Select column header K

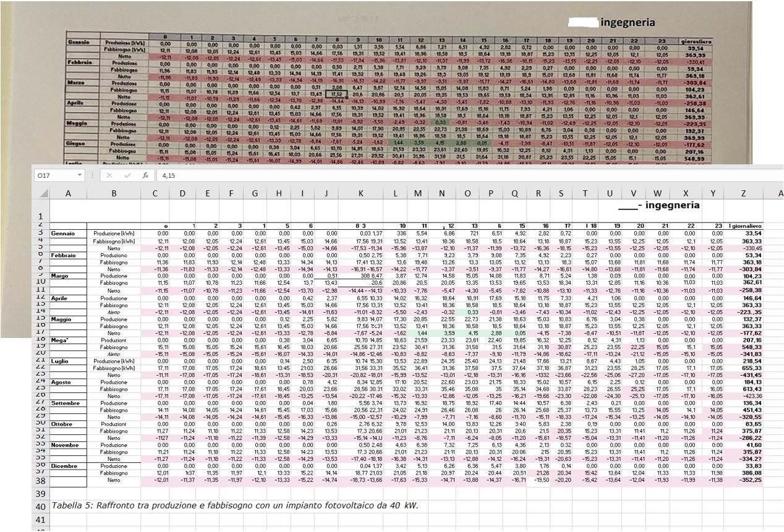(x=360, y=194)
